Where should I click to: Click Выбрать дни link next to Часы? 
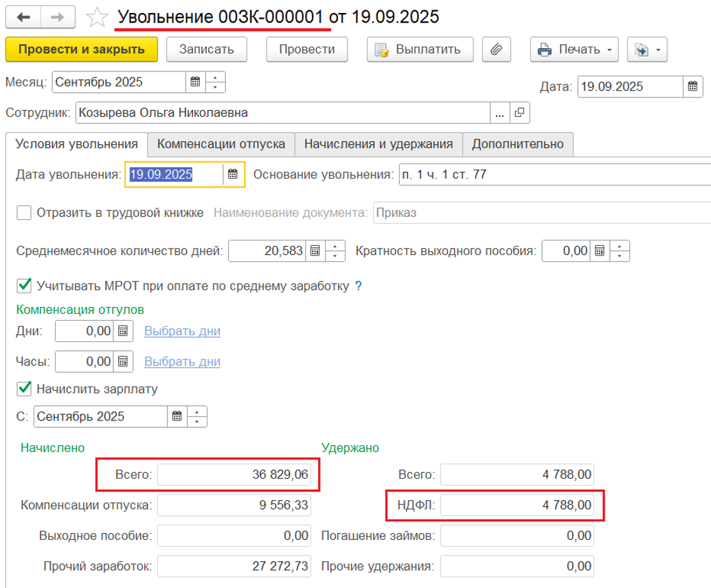click(182, 361)
